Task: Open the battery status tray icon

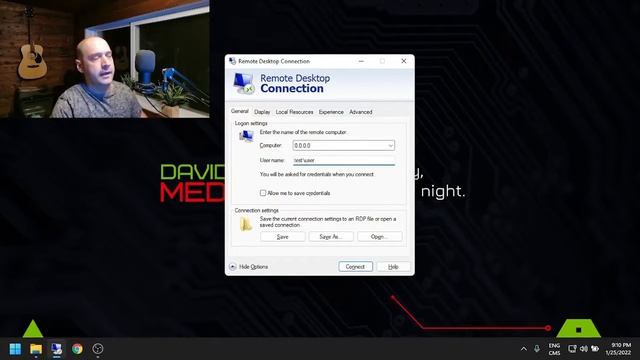Action: pos(595,349)
